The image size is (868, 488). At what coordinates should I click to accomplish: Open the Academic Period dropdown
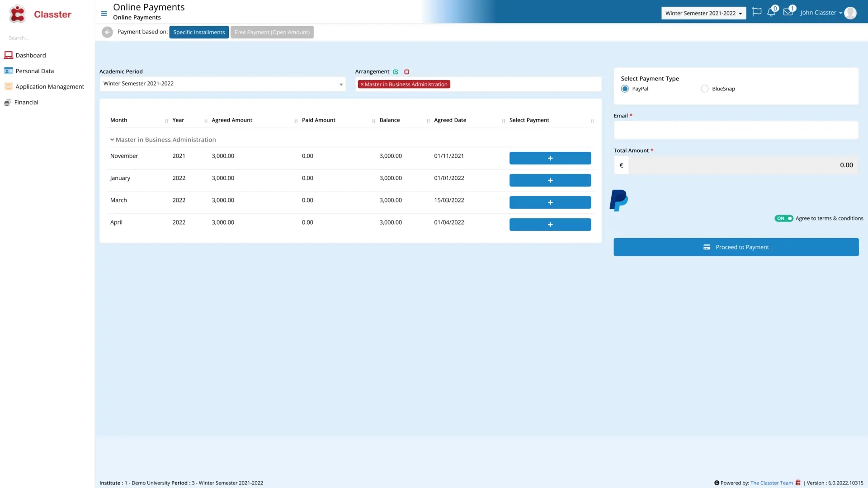(222, 84)
